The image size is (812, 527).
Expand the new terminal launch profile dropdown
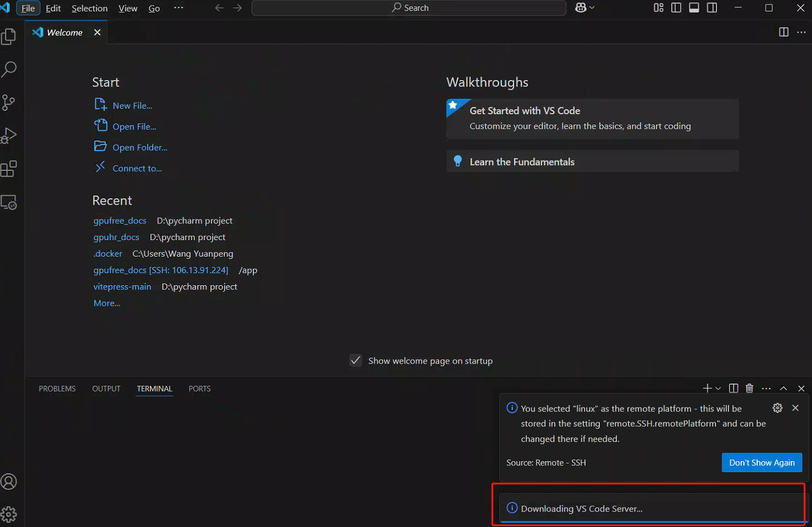coord(718,389)
